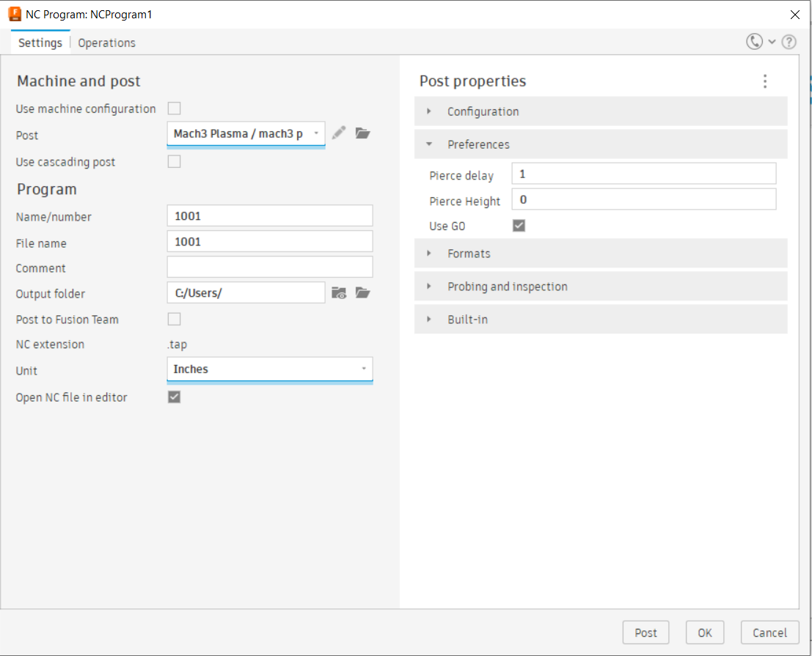Open Post properties three-dot menu
This screenshot has height=656, width=812.
tap(764, 81)
